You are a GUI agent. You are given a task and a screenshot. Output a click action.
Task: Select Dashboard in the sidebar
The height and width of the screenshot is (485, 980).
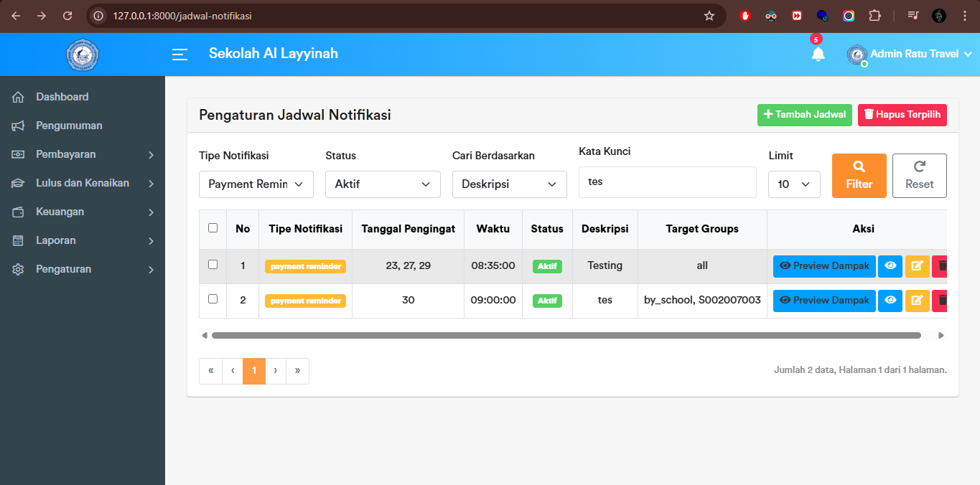pyautogui.click(x=61, y=97)
